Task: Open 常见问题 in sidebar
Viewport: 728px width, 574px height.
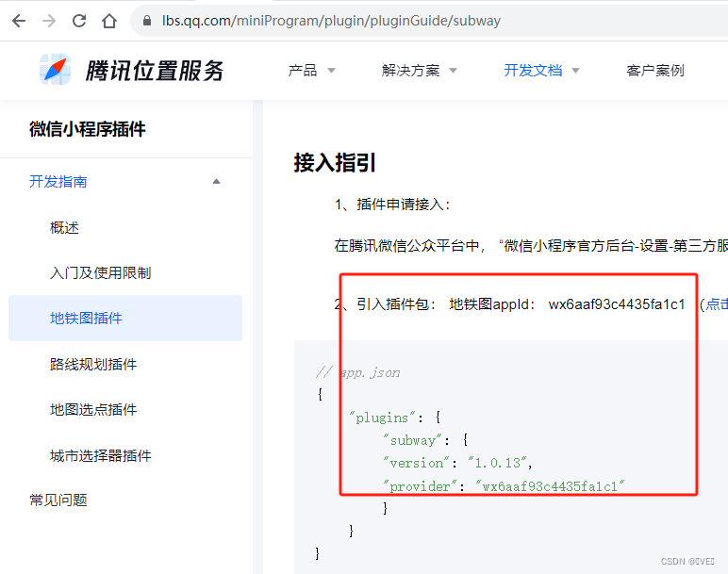Action: pos(58,500)
